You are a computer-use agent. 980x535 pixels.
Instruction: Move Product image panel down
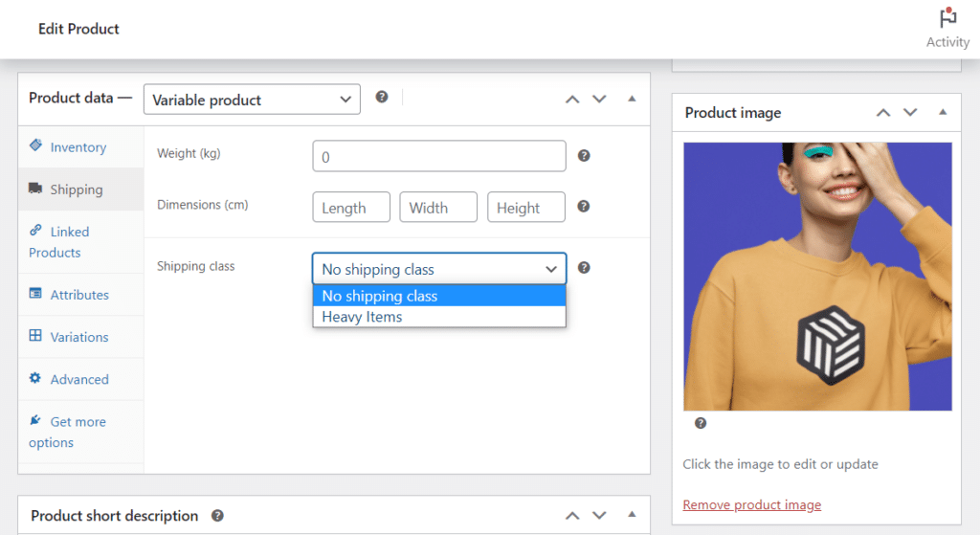coord(910,113)
